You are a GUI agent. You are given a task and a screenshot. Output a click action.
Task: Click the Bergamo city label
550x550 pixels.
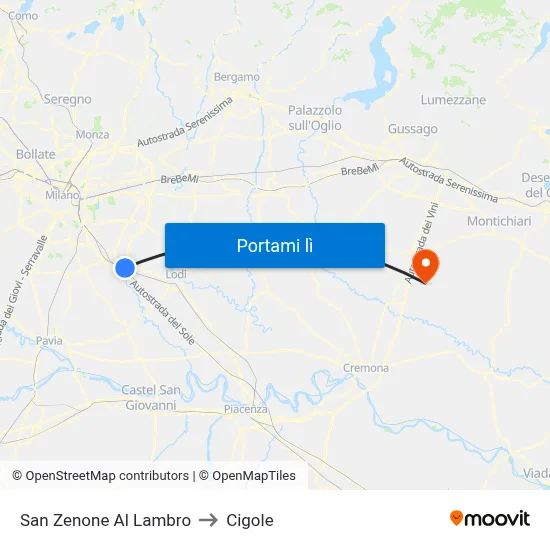237,77
